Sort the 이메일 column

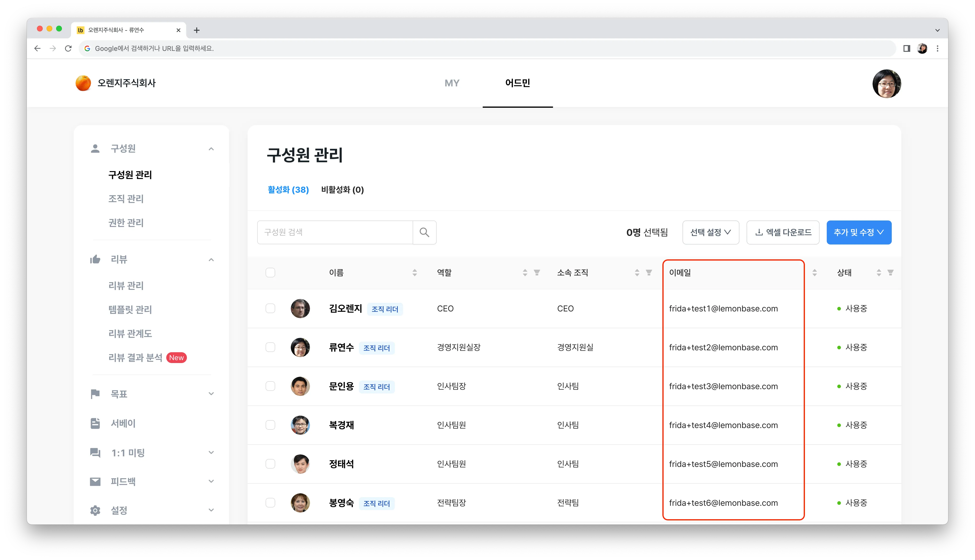[814, 273]
